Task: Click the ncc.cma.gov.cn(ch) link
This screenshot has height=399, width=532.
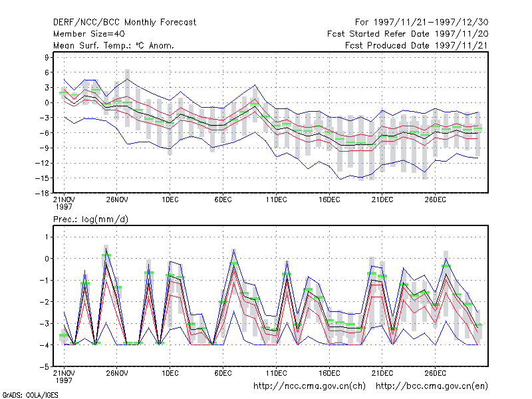Action: pyautogui.click(x=310, y=386)
